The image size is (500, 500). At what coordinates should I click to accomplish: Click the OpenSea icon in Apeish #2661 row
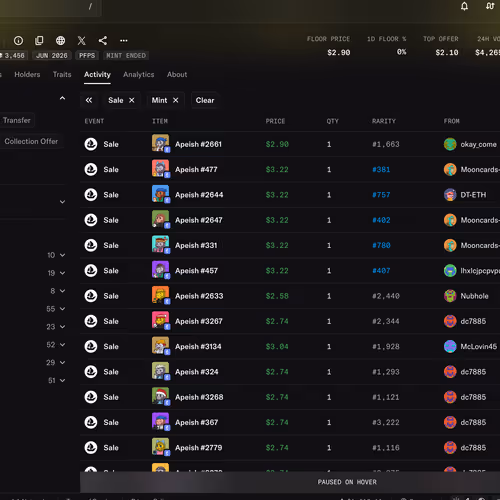point(91,144)
